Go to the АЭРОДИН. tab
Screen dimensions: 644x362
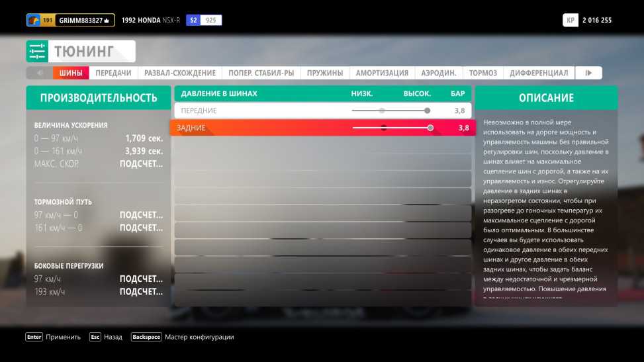point(439,73)
